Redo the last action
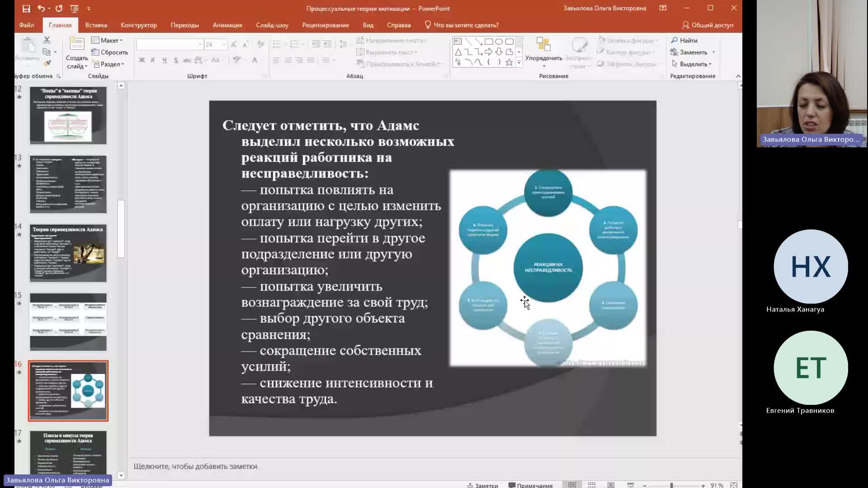 click(x=59, y=8)
